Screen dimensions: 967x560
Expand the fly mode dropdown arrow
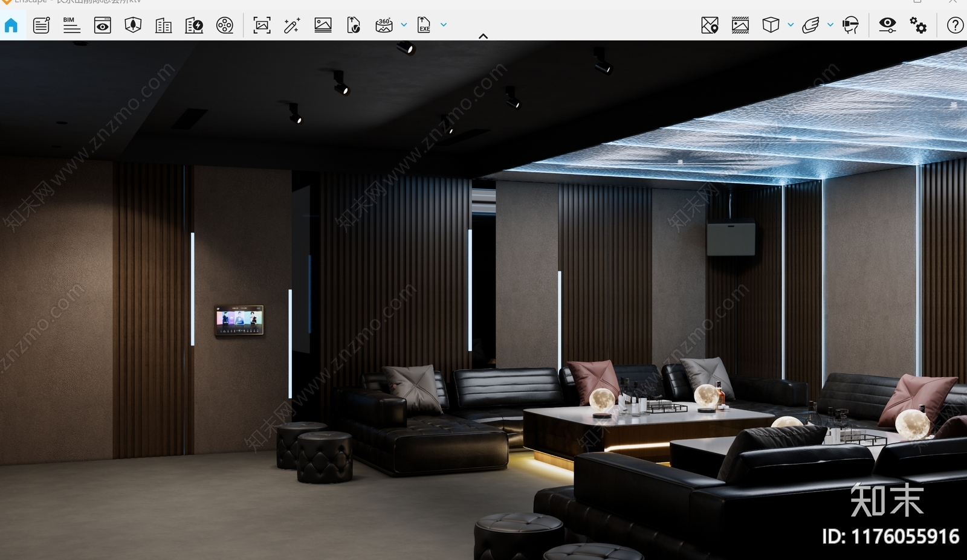(x=830, y=25)
